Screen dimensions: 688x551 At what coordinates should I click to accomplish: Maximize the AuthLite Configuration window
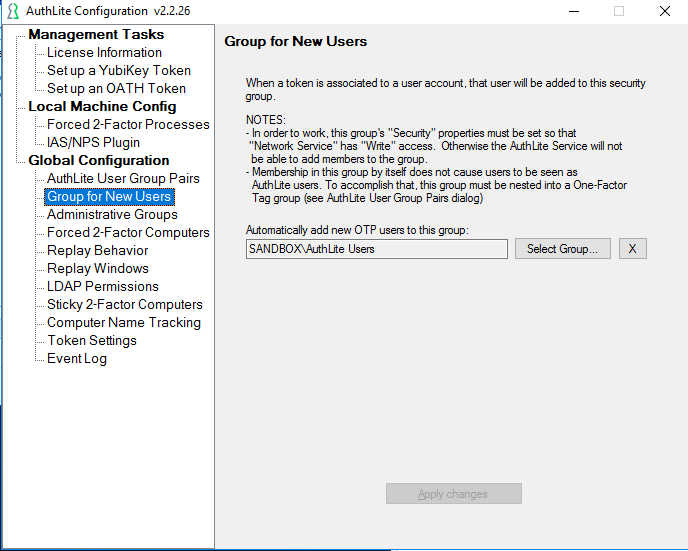[619, 11]
